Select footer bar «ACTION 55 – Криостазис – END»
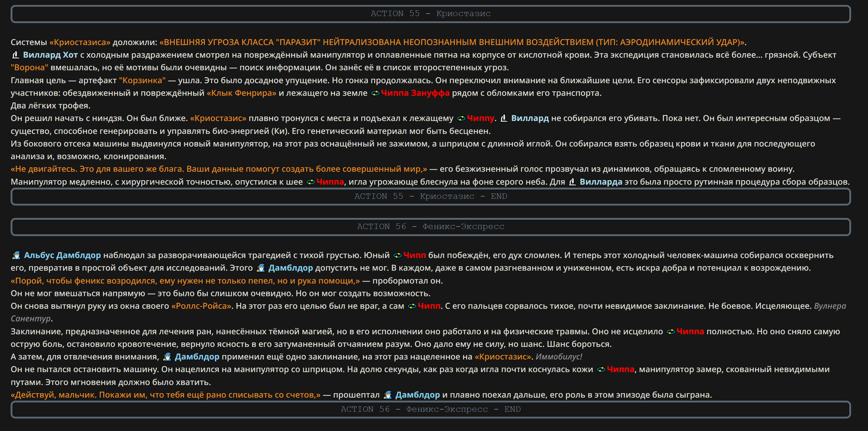This screenshot has height=431, width=868. click(431, 197)
